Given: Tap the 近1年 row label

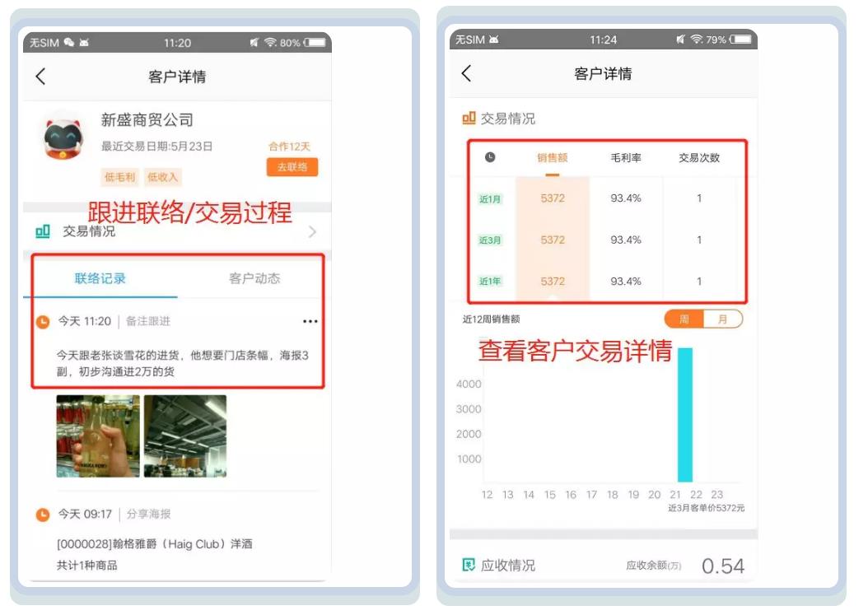Looking at the screenshot, I should click(x=490, y=282).
